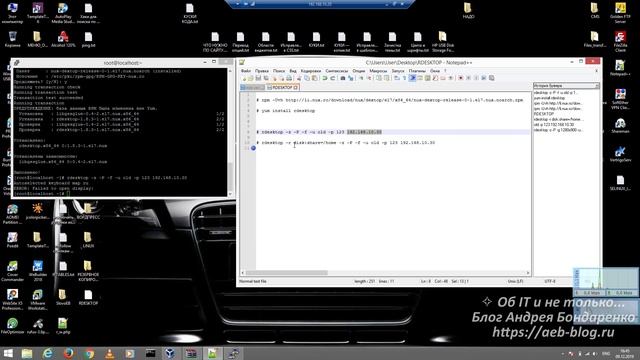Open the RDESKTOP file icon on desktop
This screenshot has width=640, height=360.
88,298
